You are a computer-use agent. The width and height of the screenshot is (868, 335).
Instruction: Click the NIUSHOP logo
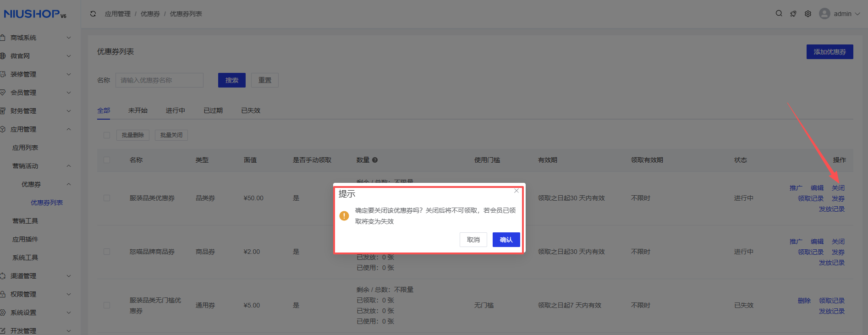35,14
